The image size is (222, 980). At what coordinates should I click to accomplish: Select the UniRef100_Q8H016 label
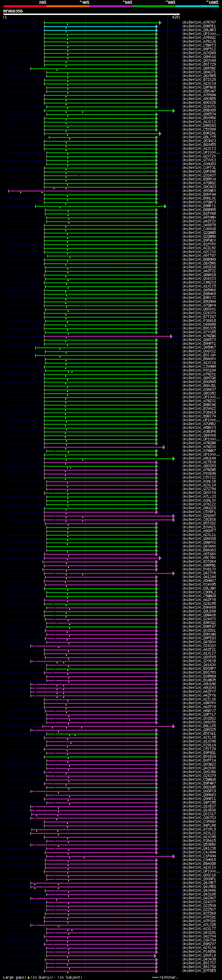pyautogui.click(x=199, y=57)
